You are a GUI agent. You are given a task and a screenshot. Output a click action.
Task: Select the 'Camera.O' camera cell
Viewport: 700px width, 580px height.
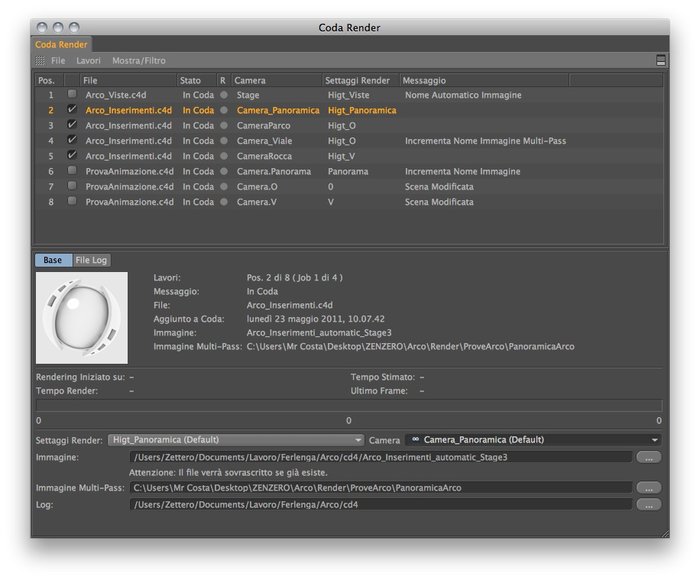257,187
